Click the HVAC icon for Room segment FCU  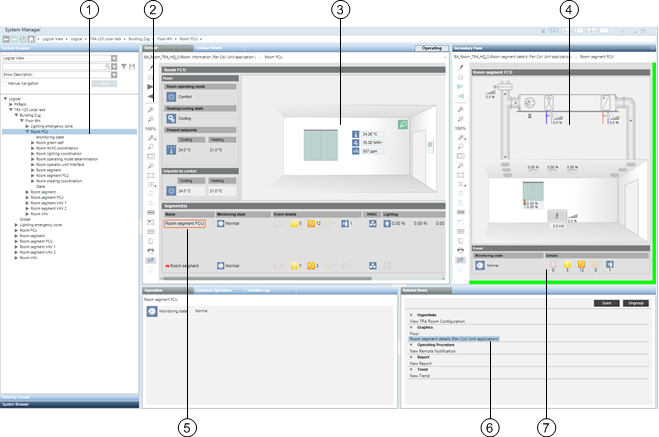[x=372, y=224]
